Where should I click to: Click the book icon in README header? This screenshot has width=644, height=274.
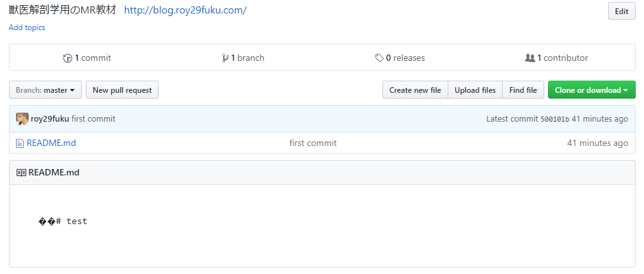pos(21,172)
